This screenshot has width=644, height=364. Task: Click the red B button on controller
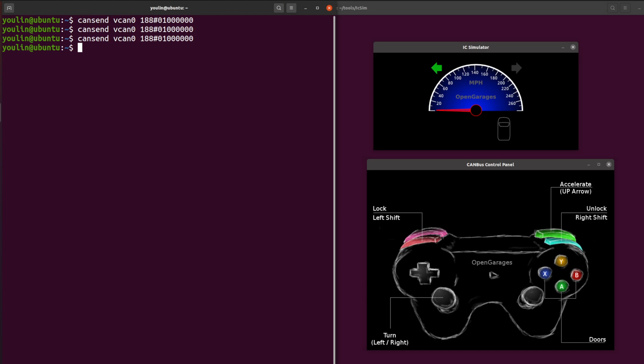pyautogui.click(x=577, y=275)
